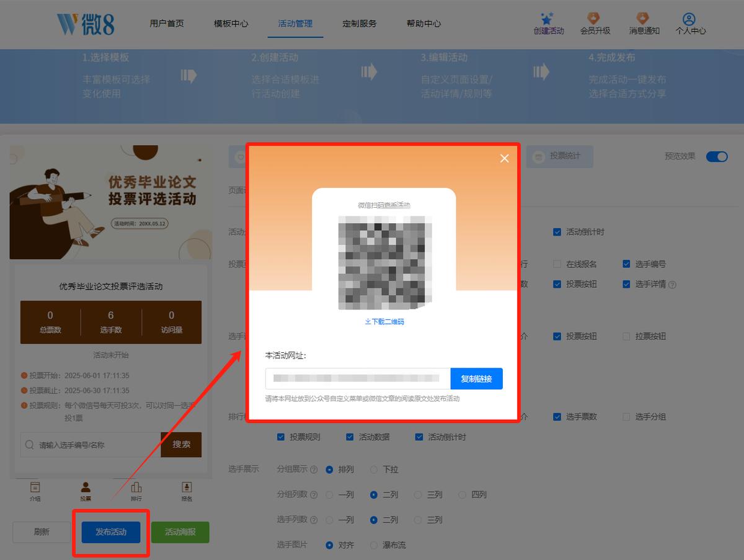Click the 本活动网址 URL field

[358, 379]
